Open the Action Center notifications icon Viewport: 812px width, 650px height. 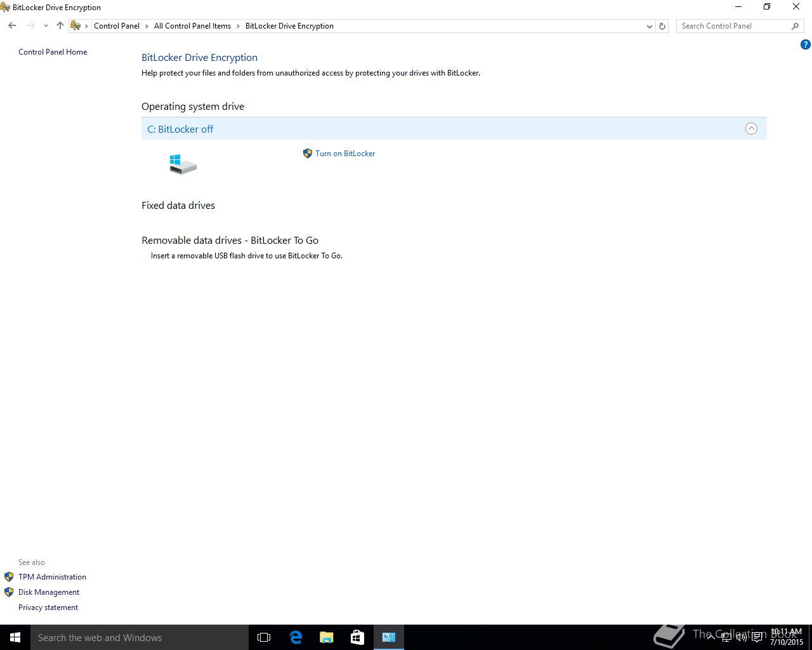pos(757,637)
